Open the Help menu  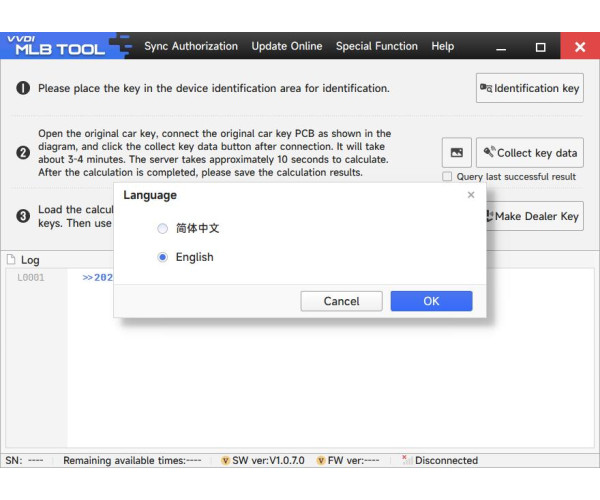click(443, 46)
